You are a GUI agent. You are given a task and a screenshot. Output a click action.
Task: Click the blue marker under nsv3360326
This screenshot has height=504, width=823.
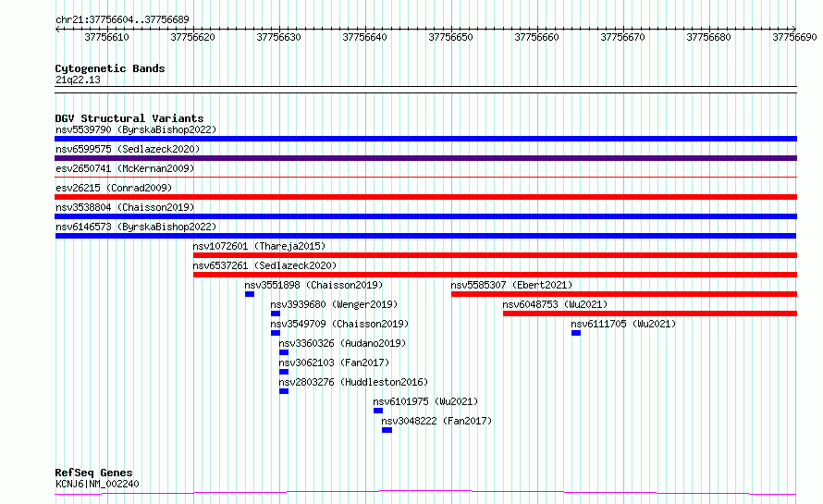point(284,352)
